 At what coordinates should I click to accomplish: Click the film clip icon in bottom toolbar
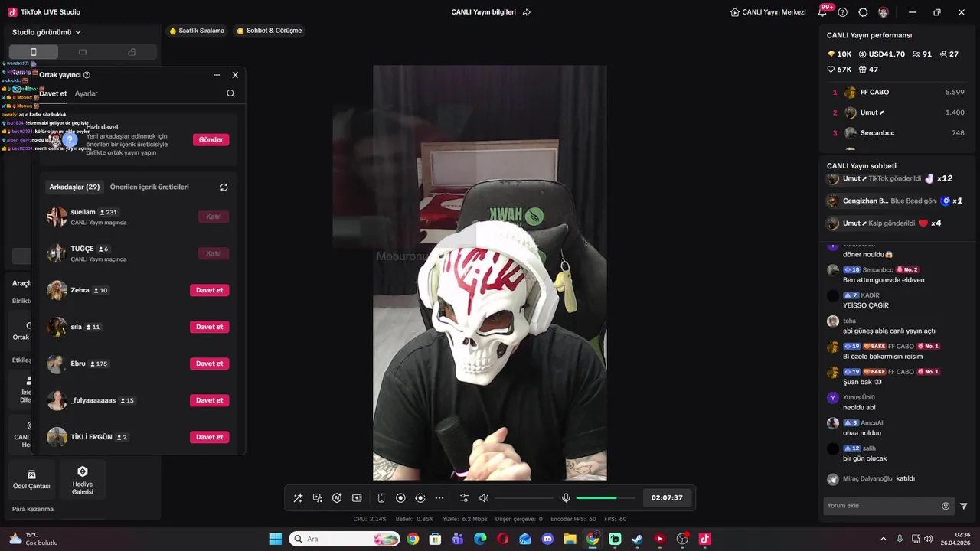(x=357, y=498)
